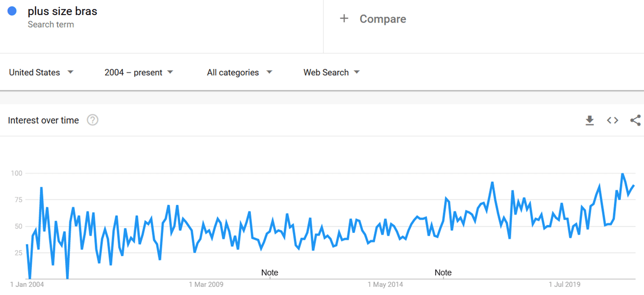
Task: Click the blue search term dot
Action: click(12, 11)
